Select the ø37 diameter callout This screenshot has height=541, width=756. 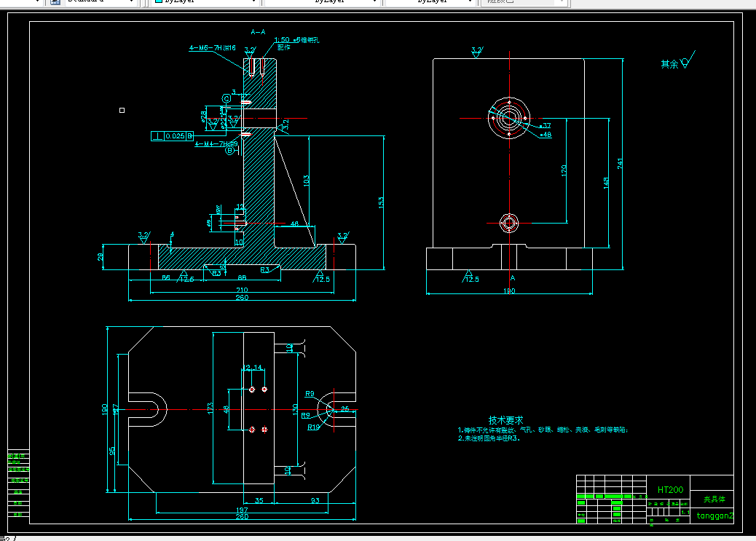pos(545,125)
